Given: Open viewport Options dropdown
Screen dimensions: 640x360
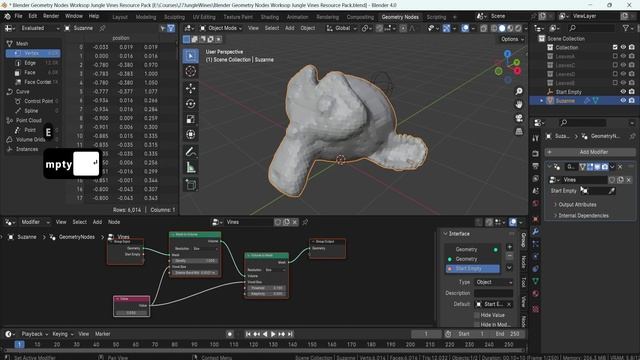Looking at the screenshot, I should click(512, 39).
